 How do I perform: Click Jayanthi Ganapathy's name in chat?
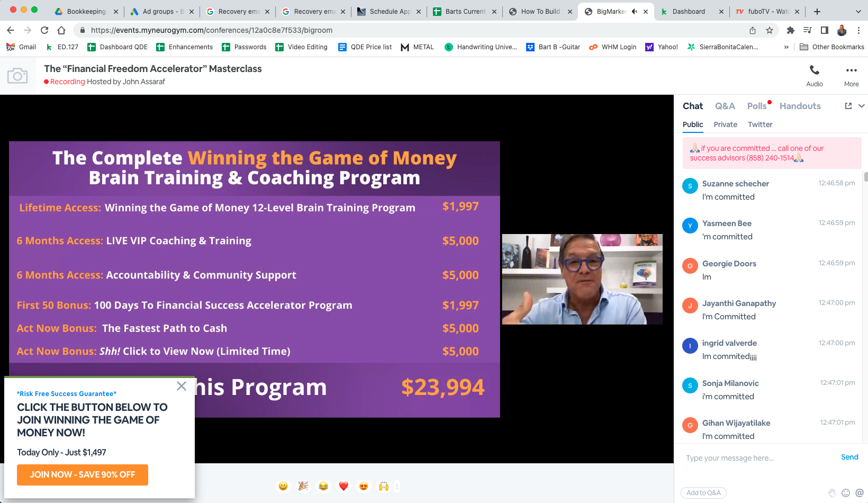(739, 303)
